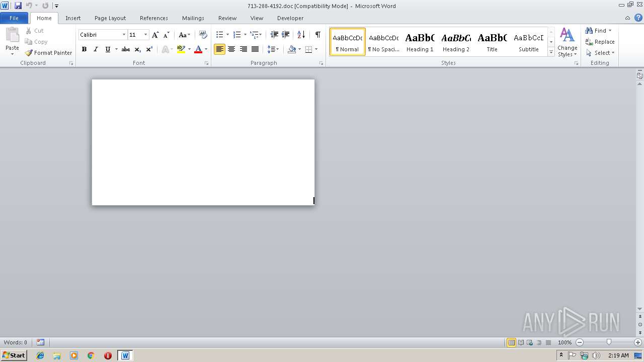The image size is (644, 362).
Task: Click Words: 0 in the status bar
Action: pyautogui.click(x=16, y=342)
